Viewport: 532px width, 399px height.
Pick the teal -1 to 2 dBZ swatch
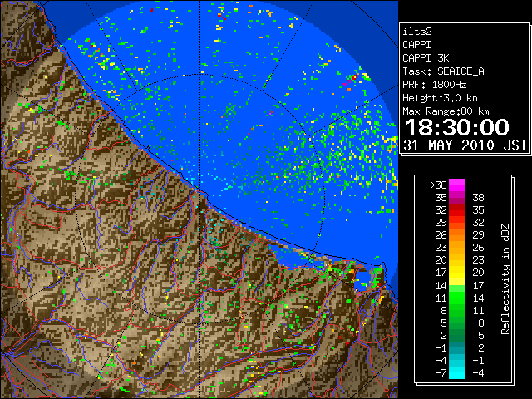tap(457, 347)
